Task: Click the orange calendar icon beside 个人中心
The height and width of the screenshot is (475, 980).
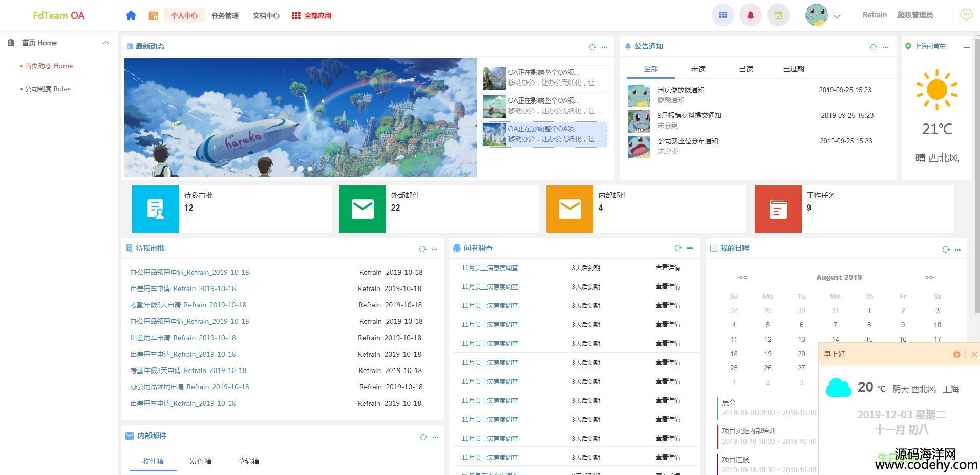Action: point(153,15)
